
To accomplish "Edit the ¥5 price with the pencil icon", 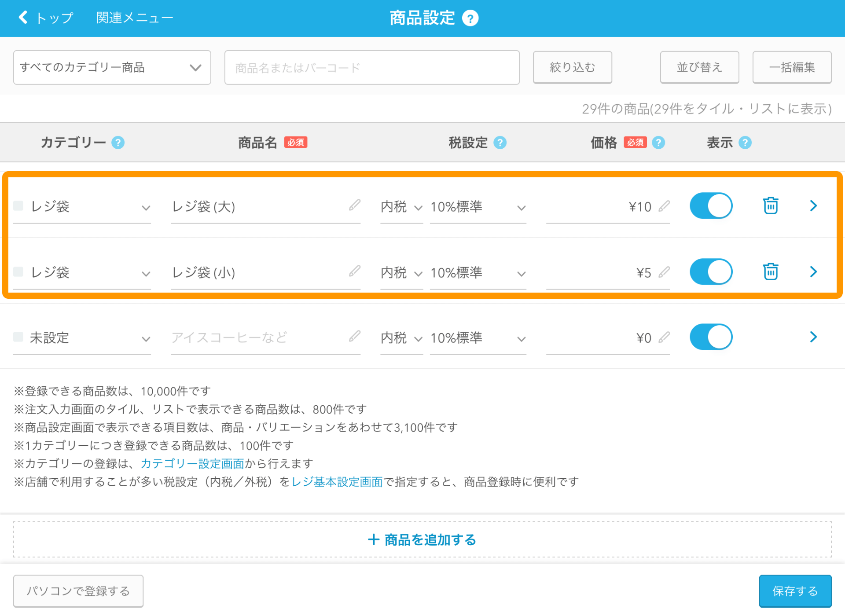I will (x=664, y=272).
